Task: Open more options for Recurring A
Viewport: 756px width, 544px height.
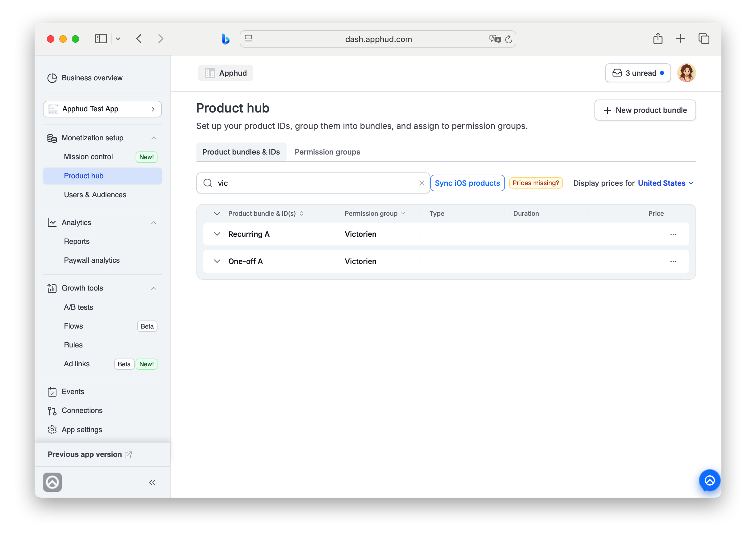Action: click(673, 235)
